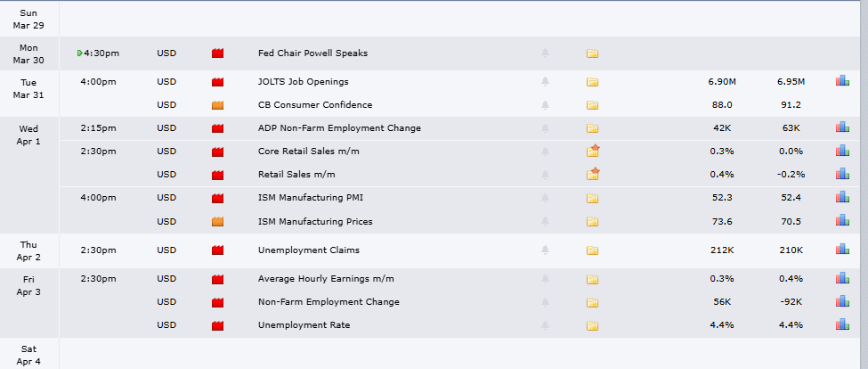Open the graph icon for Average Hourly Earnings m/m
The image size is (868, 369).
[x=841, y=279]
